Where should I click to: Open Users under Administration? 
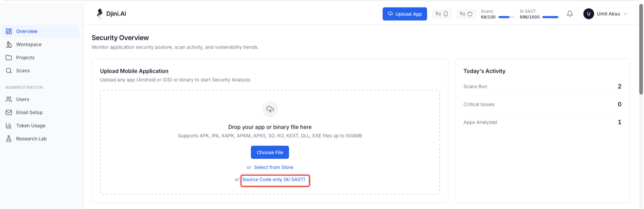[40, 99]
